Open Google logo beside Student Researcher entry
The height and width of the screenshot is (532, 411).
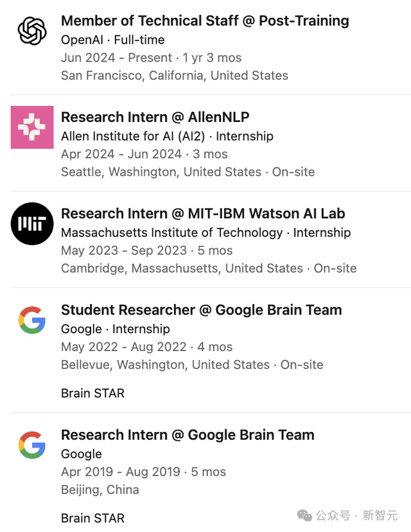[32, 320]
